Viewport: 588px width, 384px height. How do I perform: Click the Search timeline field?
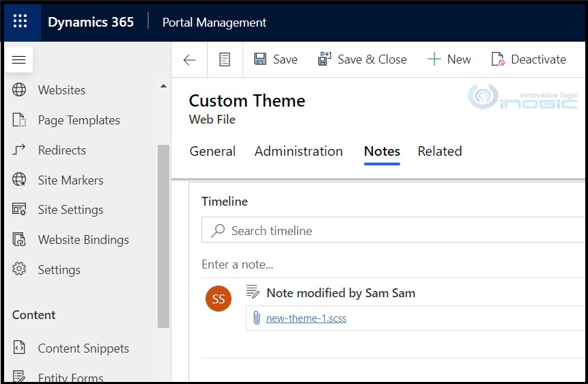(393, 230)
